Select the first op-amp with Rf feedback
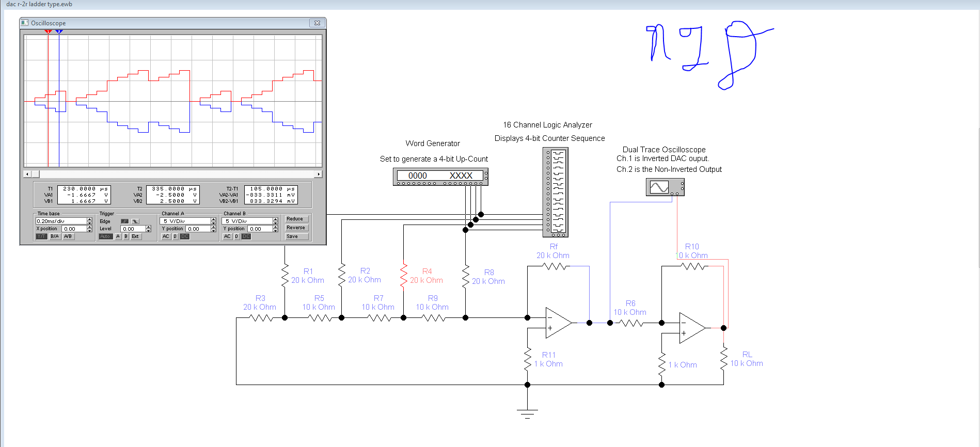This screenshot has height=447, width=980. tap(559, 323)
